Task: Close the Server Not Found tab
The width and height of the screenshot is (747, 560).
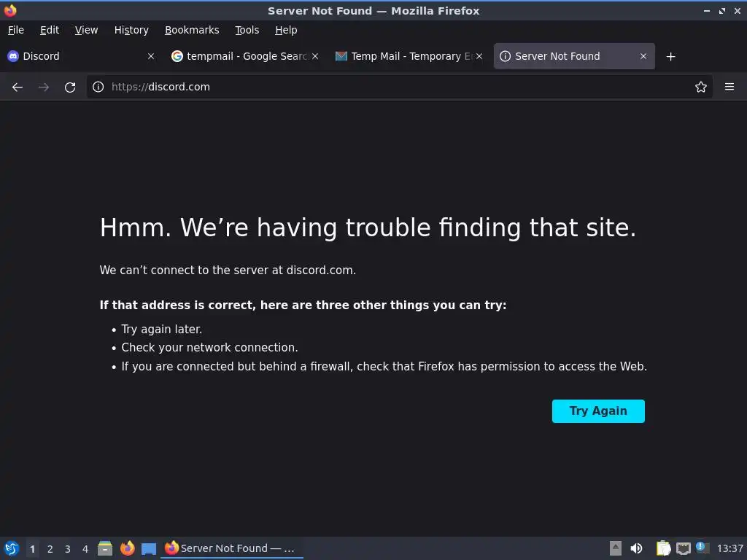Action: click(x=643, y=56)
